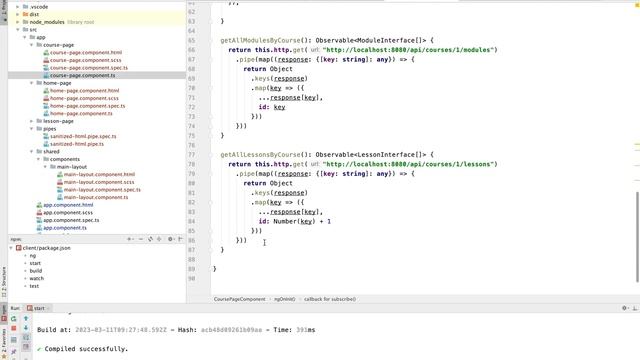This screenshot has height=360, width=640.
Task: Collapse the app folder
Action: pyautogui.click(x=24, y=37)
